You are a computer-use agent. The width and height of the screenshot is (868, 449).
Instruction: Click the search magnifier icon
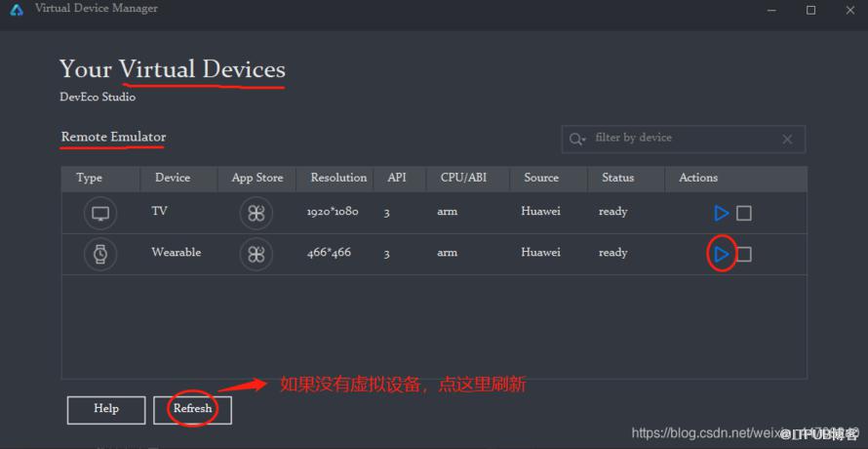(576, 139)
